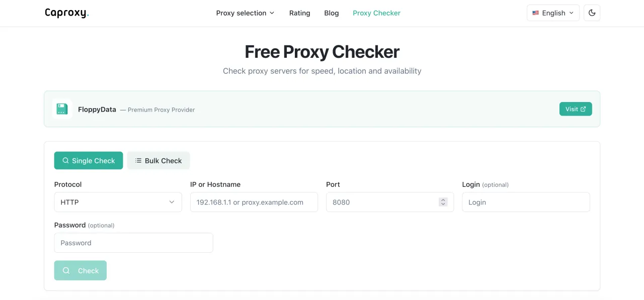Go to the Blog page
This screenshot has height=300, width=644.
pos(332,13)
